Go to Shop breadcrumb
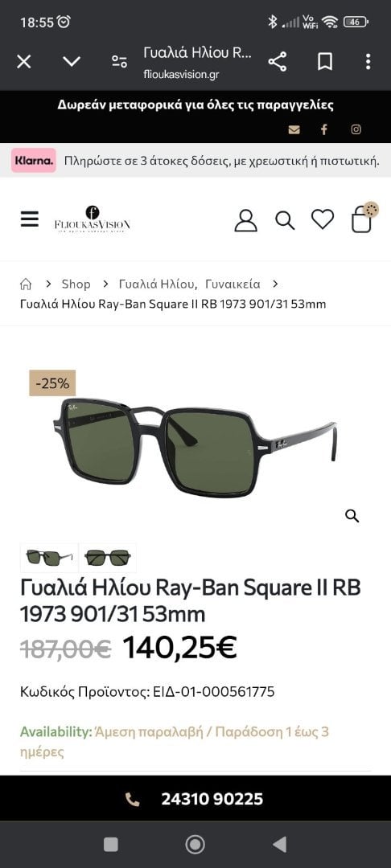391x868 pixels. 76,284
